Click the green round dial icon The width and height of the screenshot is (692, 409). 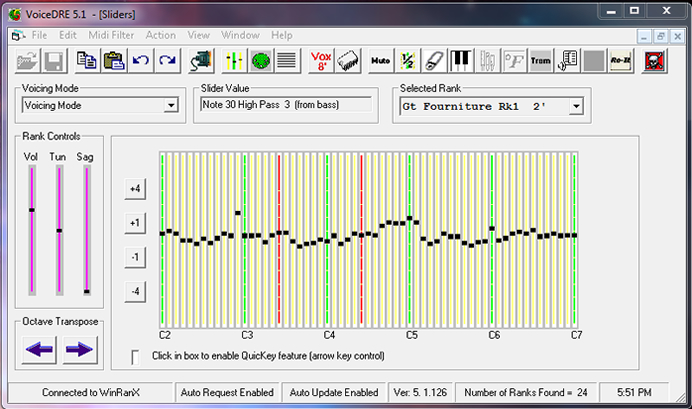[x=261, y=61]
